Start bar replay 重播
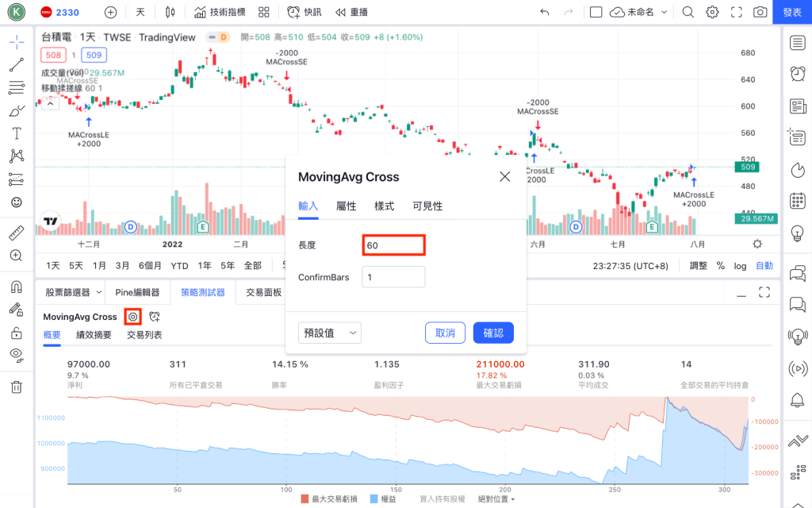This screenshot has height=508, width=812. (x=351, y=13)
